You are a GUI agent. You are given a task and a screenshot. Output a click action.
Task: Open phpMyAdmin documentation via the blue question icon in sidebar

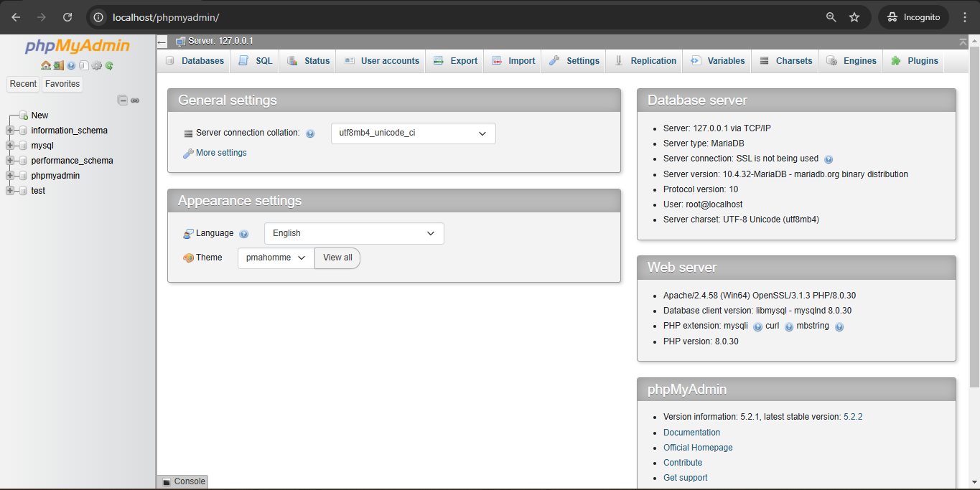tap(71, 65)
